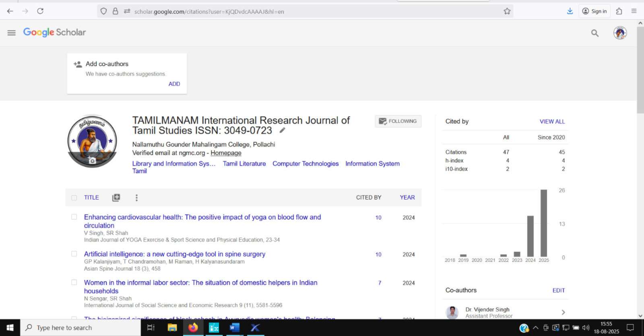Open Task View on the taskbar

pos(151,328)
